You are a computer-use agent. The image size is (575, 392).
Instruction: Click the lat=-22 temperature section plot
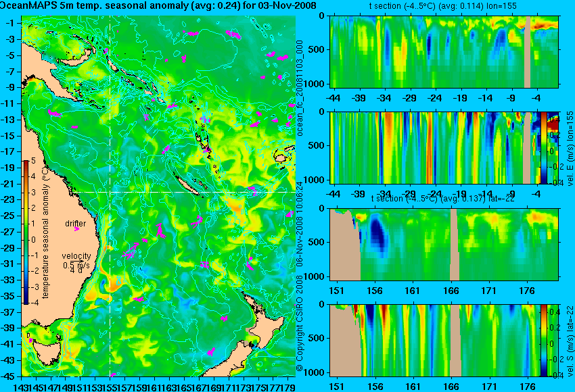pyautogui.click(x=444, y=245)
